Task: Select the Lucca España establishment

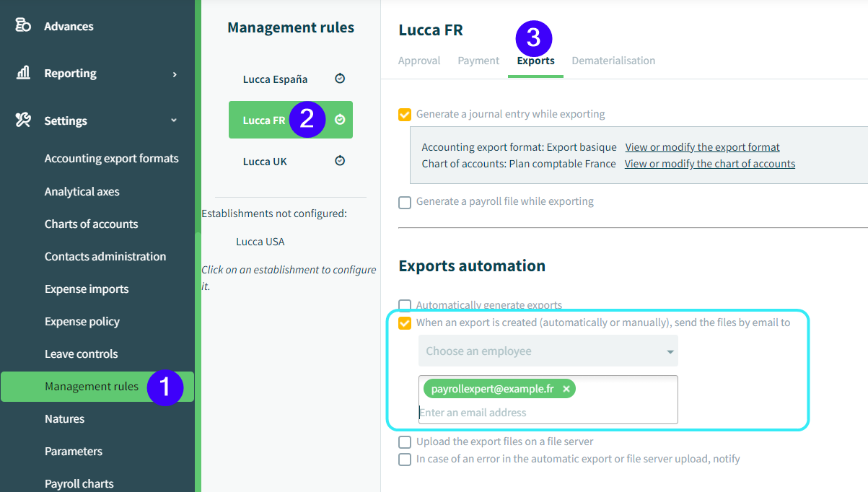Action: 276,79
